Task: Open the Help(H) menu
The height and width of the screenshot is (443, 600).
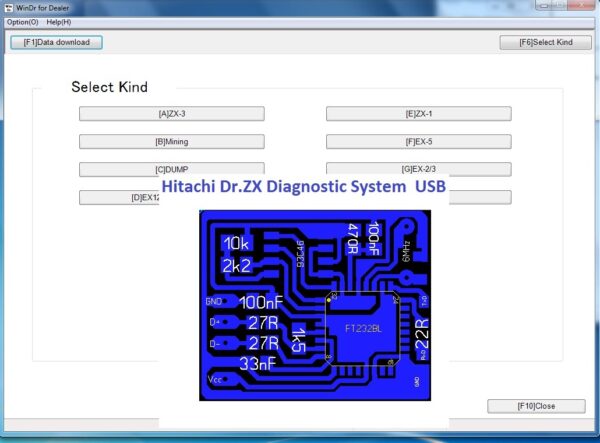Action: pyautogui.click(x=59, y=22)
